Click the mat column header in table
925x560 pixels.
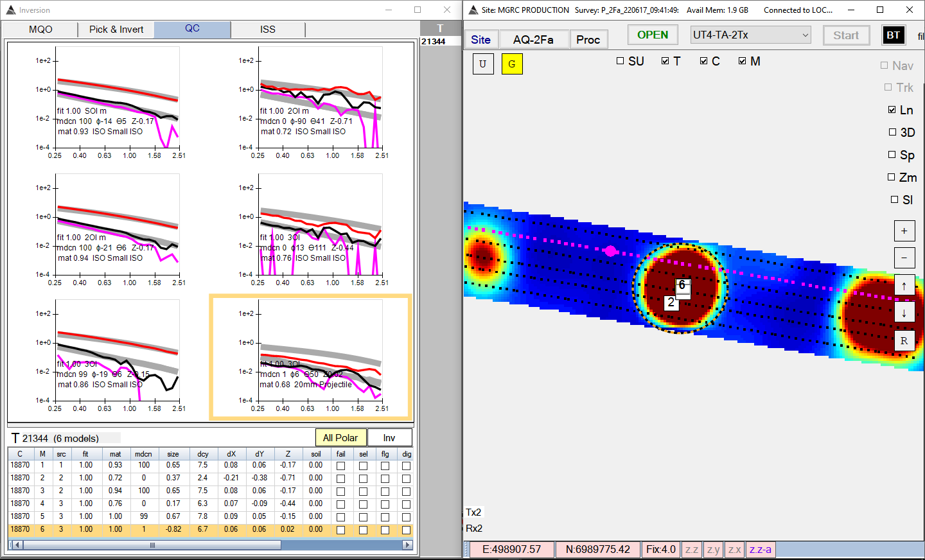115,454
